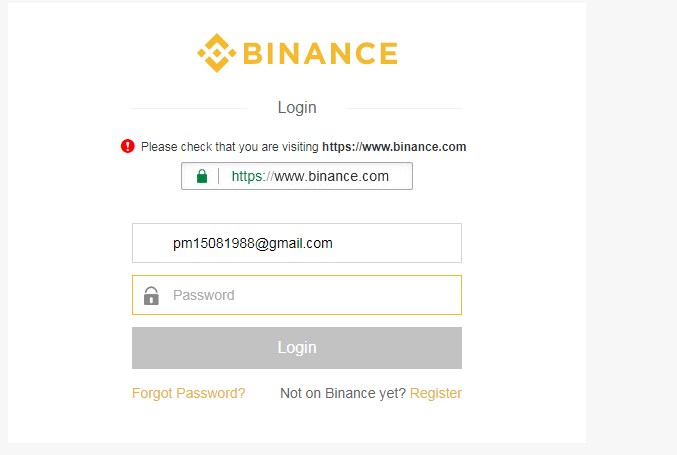Click the URL text inside the address box
677x455 pixels.
[x=310, y=176]
